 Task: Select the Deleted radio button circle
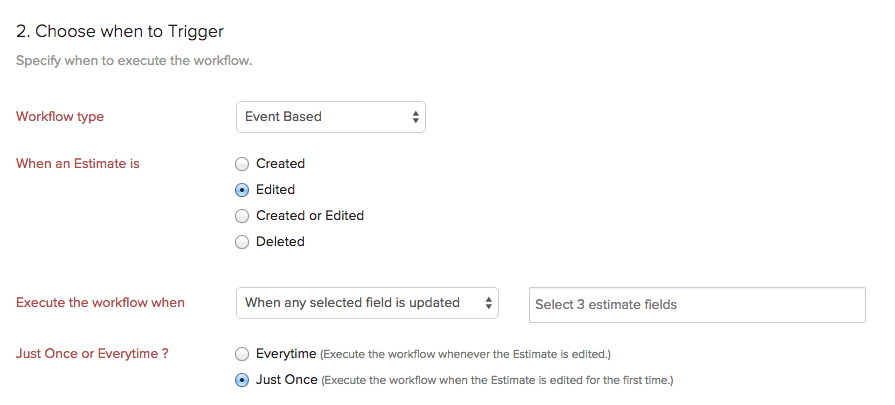tap(242, 242)
